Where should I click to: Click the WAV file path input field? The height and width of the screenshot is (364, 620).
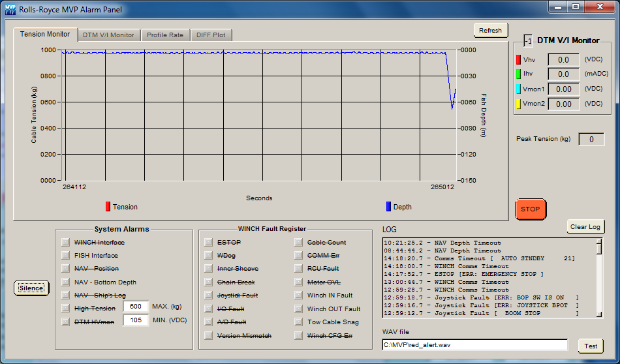[474, 344]
